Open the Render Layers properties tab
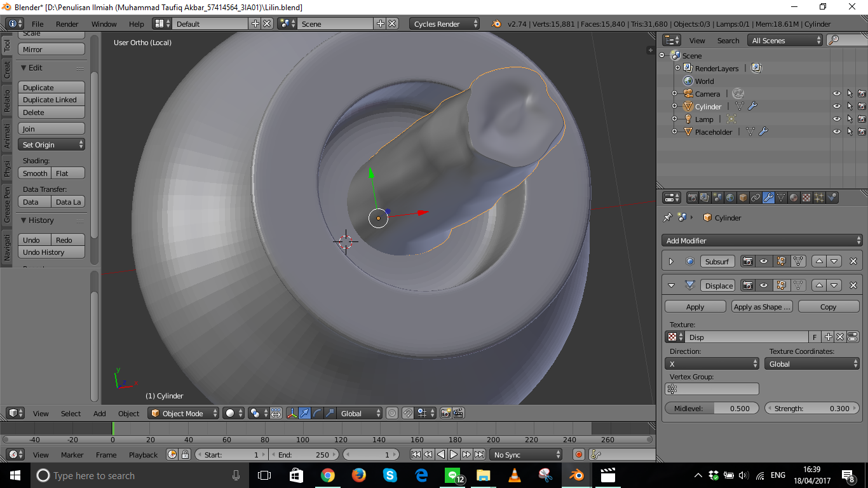The image size is (868, 488). pos(704,198)
